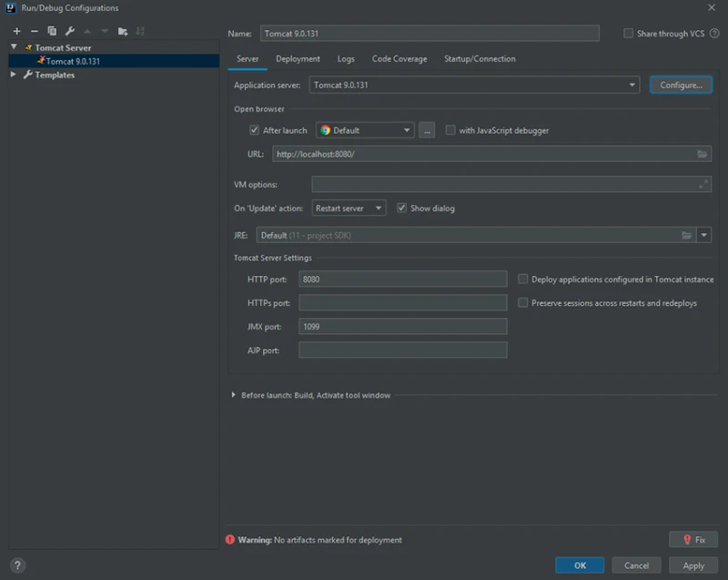Sort configurations alphabetically
Viewport: 728px width, 580px height.
point(140,31)
